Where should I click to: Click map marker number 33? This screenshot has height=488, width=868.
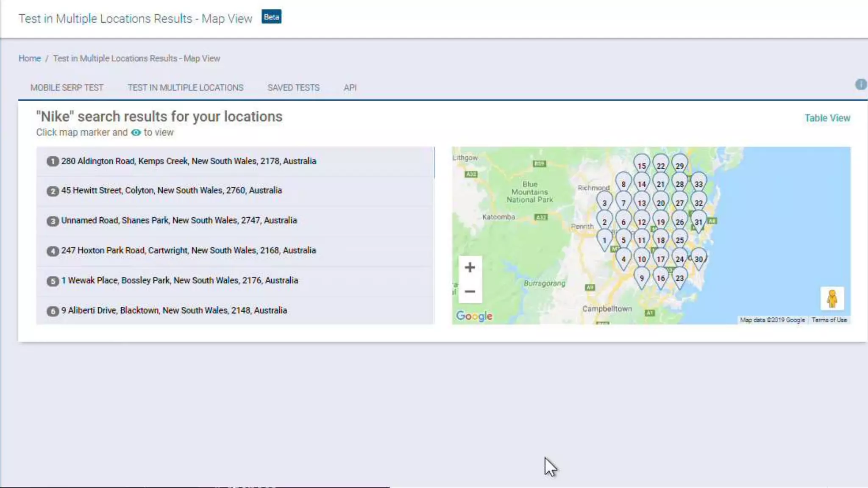(x=698, y=183)
